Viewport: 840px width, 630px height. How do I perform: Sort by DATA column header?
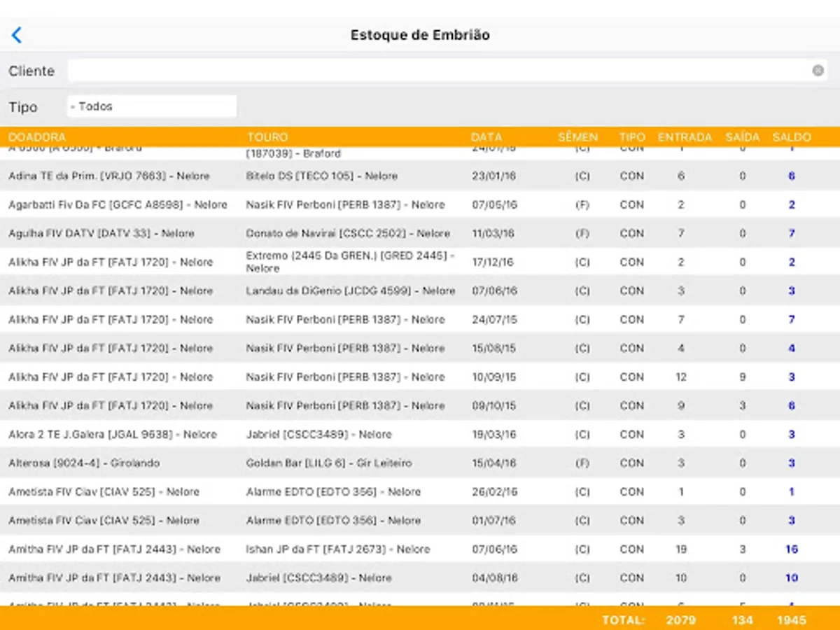(x=486, y=137)
